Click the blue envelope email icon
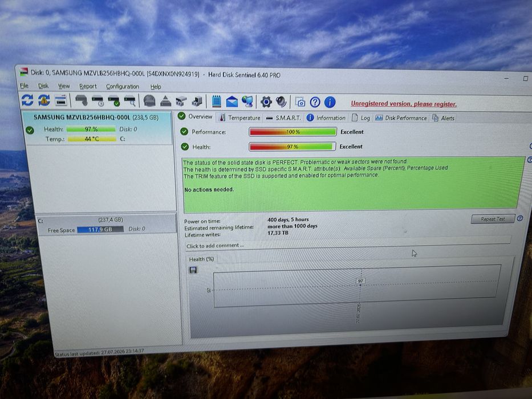Image resolution: width=532 pixels, height=399 pixels. click(232, 101)
